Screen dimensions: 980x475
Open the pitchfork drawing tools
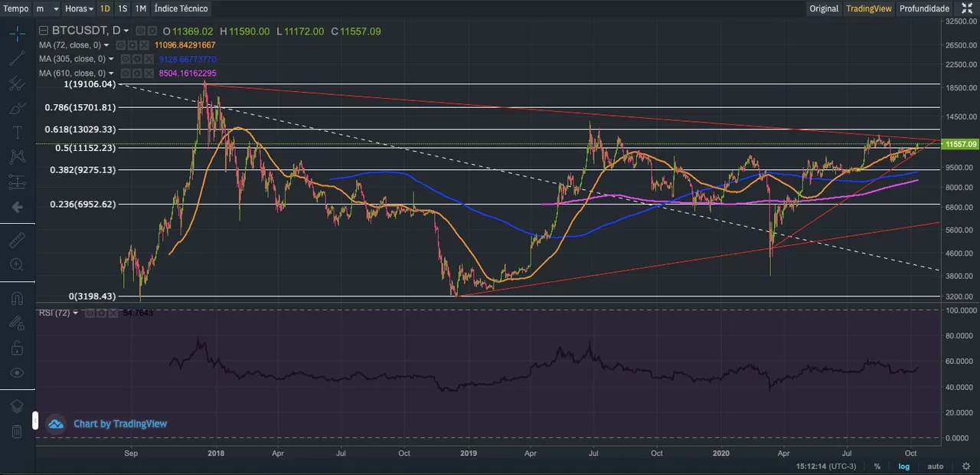click(x=17, y=84)
